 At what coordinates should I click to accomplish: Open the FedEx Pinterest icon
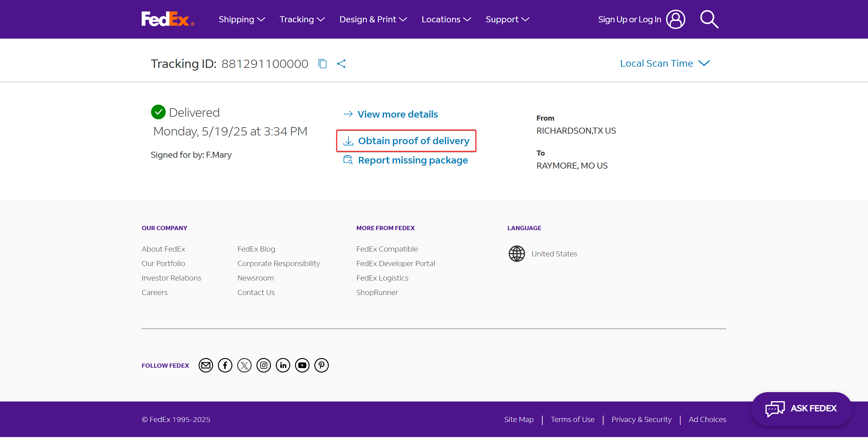pyautogui.click(x=322, y=365)
